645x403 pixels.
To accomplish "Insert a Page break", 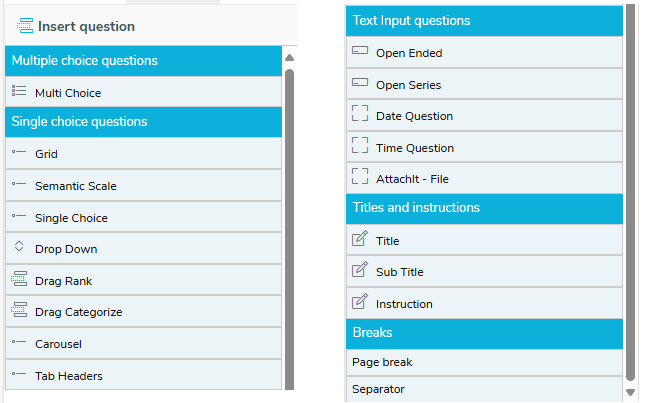I will (x=484, y=362).
